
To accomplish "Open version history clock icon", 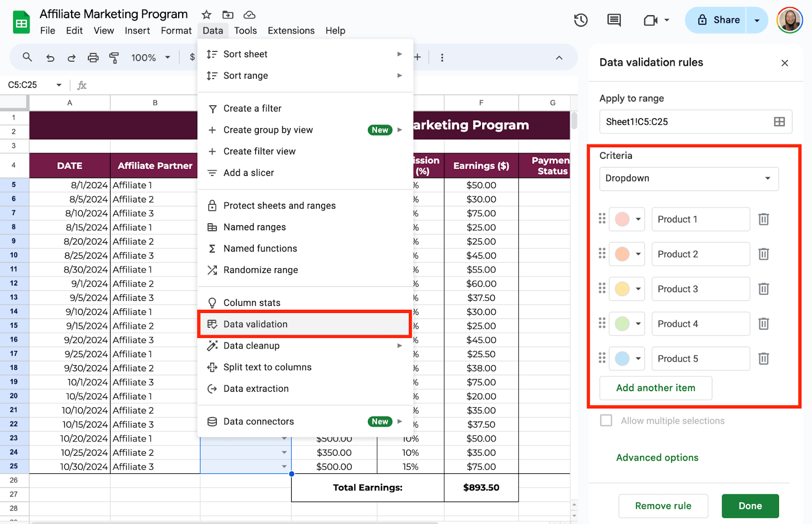I will (581, 20).
